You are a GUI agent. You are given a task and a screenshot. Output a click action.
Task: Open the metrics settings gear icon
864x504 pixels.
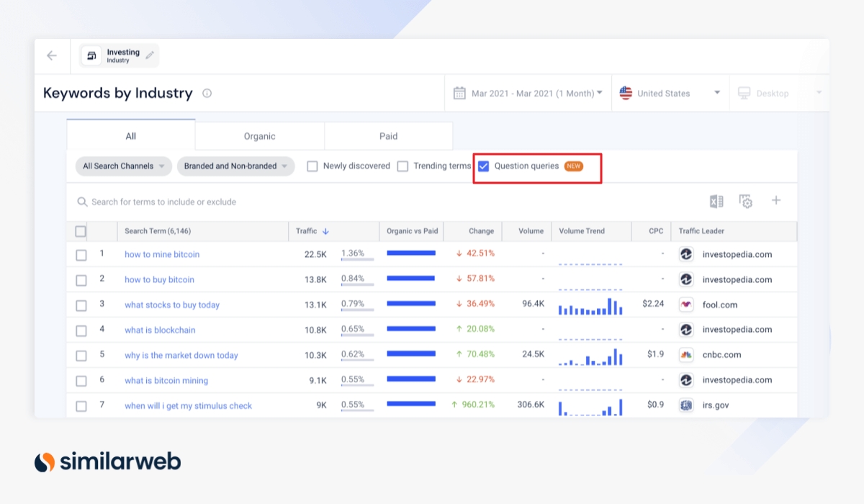(x=746, y=202)
